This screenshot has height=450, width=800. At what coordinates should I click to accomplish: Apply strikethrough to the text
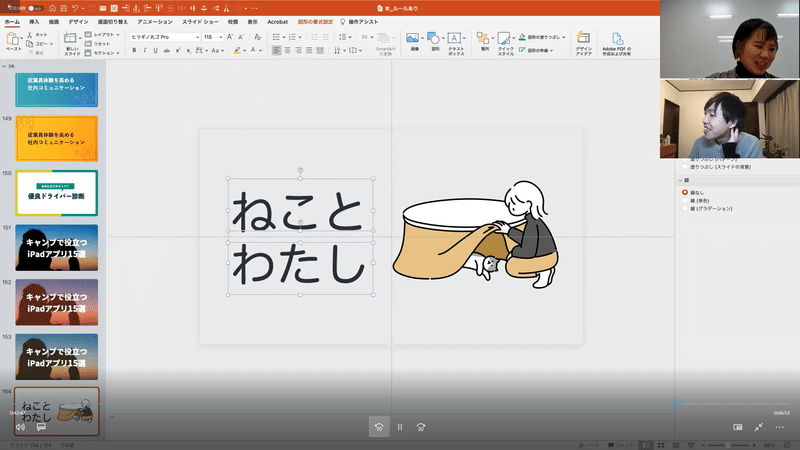(166, 51)
